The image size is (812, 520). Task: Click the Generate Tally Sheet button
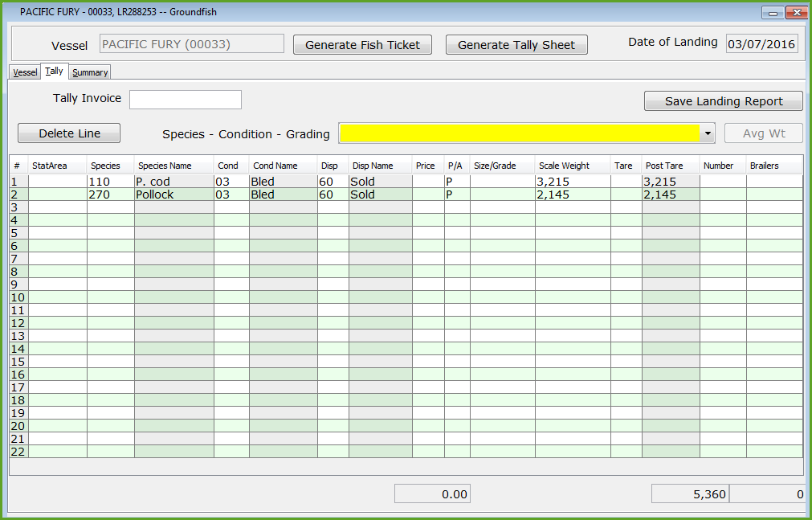pyautogui.click(x=516, y=45)
